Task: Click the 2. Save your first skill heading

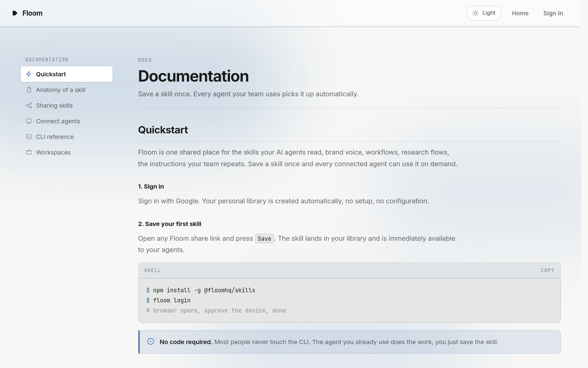Action: (x=170, y=224)
